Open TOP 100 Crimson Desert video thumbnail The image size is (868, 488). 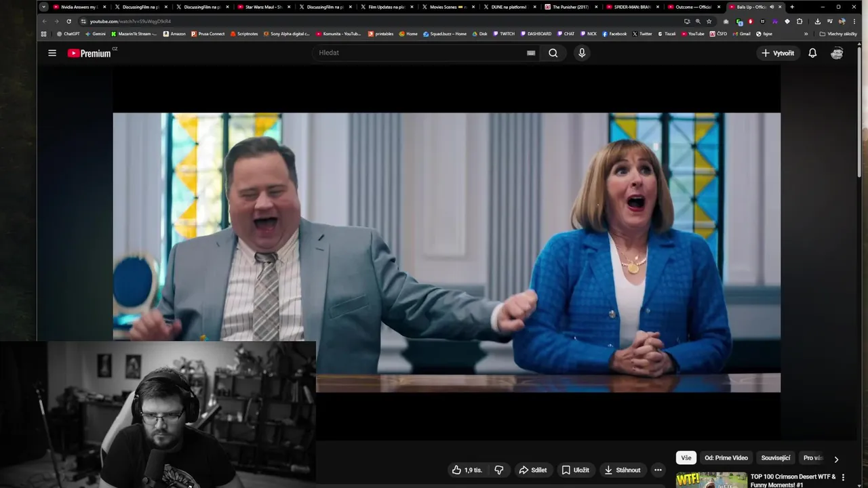tap(711, 480)
